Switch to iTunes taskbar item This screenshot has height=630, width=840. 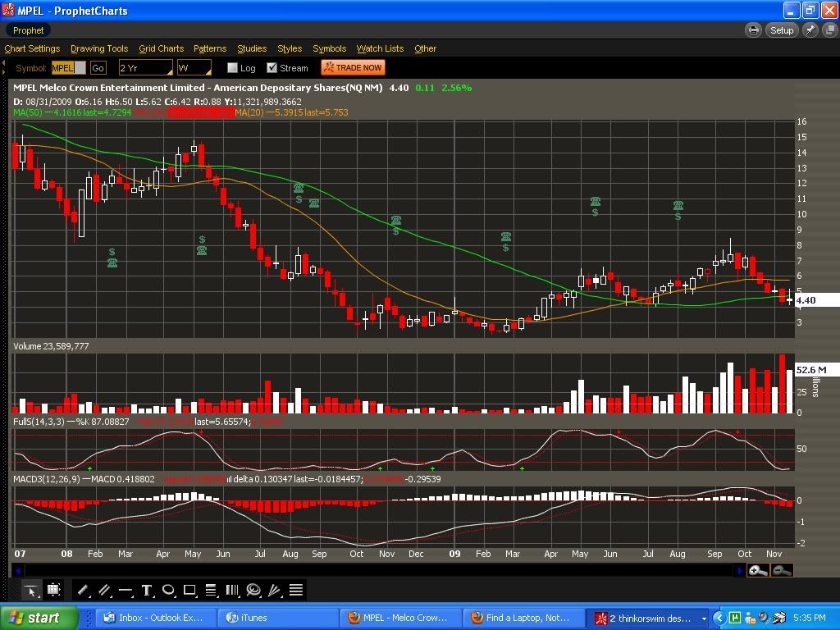point(277,619)
